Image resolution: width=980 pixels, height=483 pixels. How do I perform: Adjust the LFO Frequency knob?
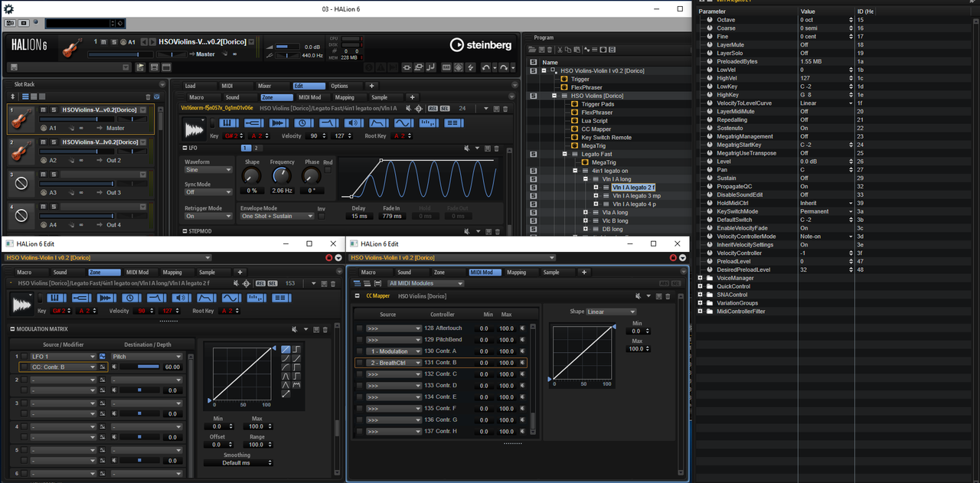point(282,176)
